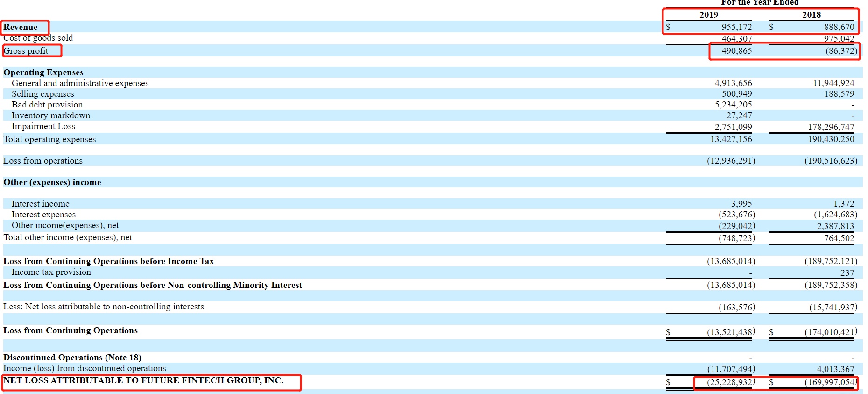The height and width of the screenshot is (394, 868).
Task: Click 'Other (expenses) income' heading
Action: tap(52, 182)
